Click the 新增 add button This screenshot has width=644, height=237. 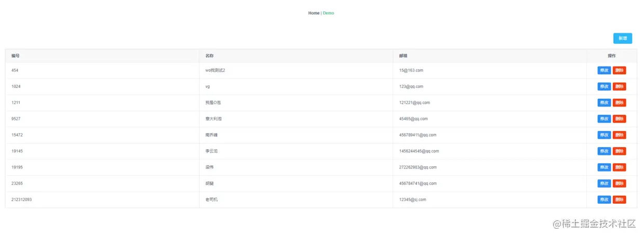click(622, 38)
